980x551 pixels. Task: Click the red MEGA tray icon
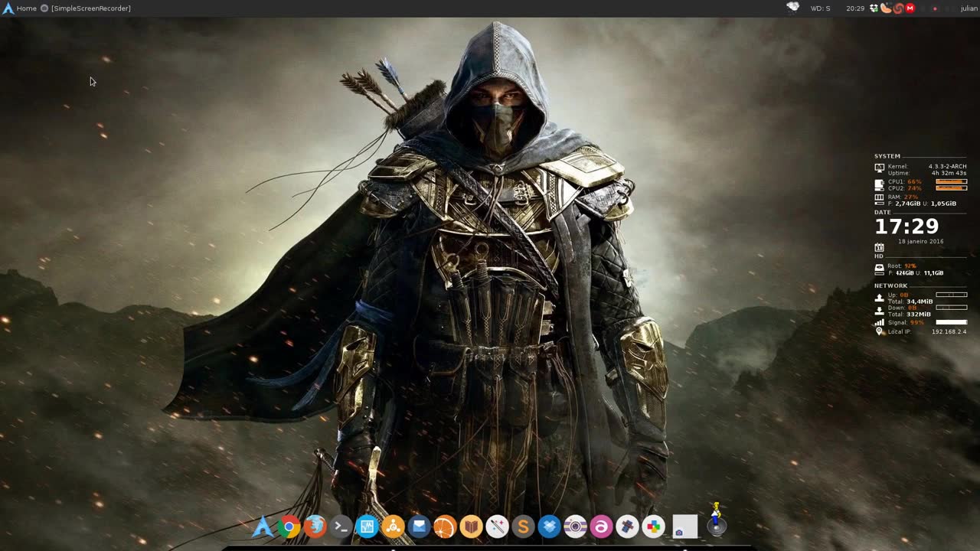[x=910, y=8]
